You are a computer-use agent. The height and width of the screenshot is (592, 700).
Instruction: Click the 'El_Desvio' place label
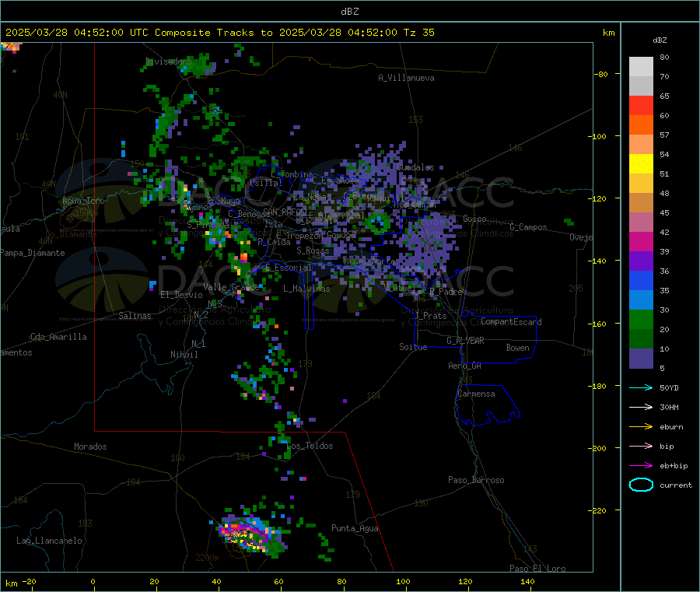tap(181, 295)
